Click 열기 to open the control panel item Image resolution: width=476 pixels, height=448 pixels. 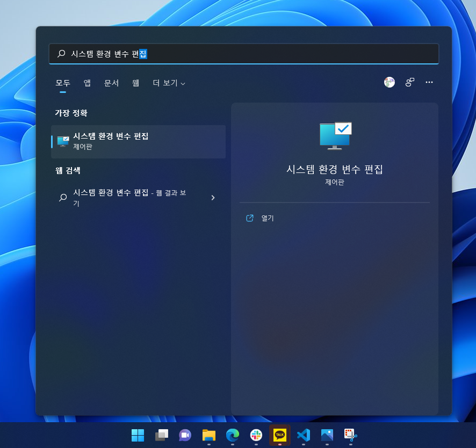[x=268, y=218]
